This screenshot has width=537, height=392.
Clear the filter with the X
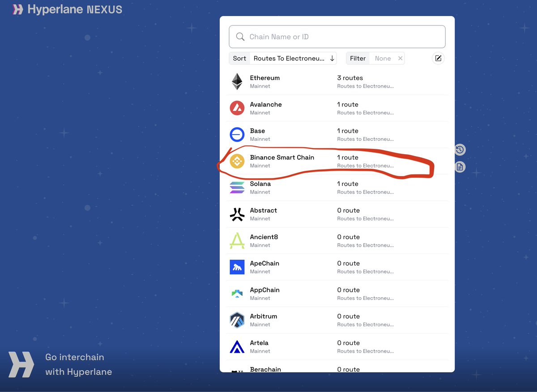point(400,58)
